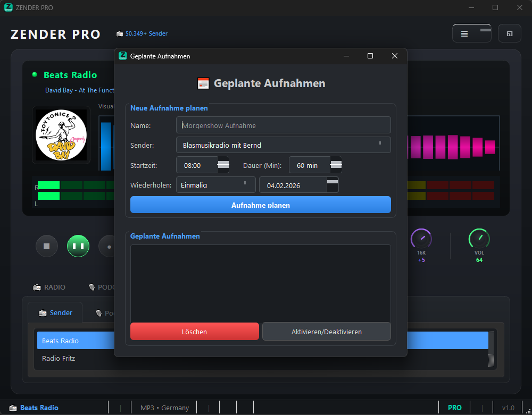Click the Startzeit spinner arrows at 08:00

[x=223, y=165]
